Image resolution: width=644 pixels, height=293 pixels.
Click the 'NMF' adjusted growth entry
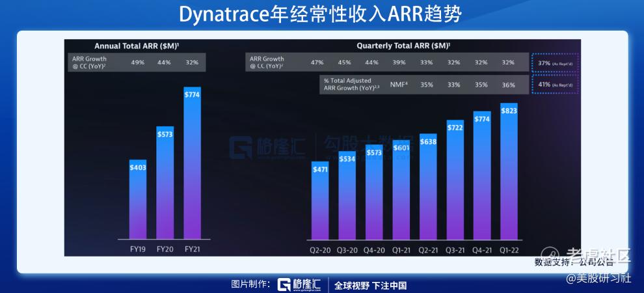coord(398,85)
